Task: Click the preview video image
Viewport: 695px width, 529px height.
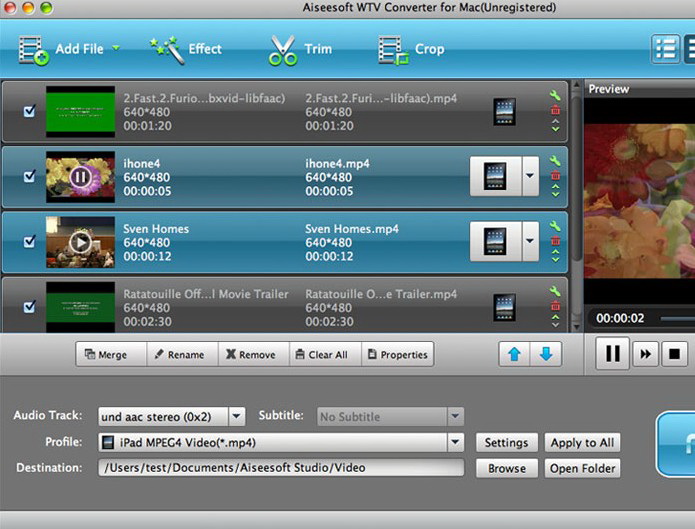Action: [x=639, y=201]
